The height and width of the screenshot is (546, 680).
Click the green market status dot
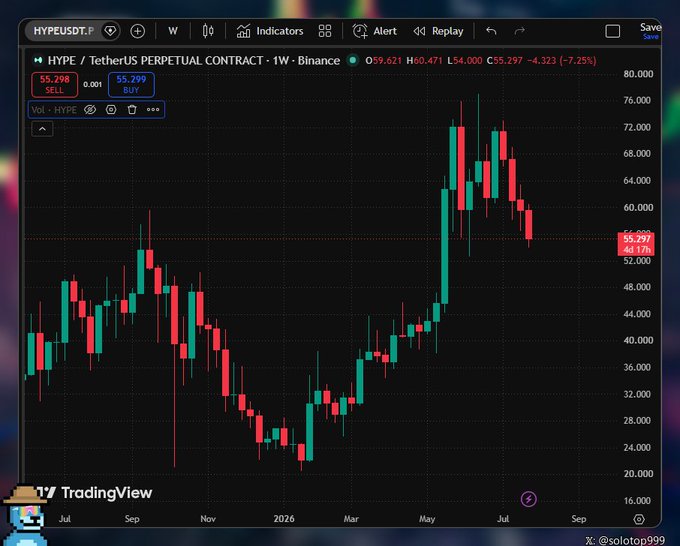353,60
